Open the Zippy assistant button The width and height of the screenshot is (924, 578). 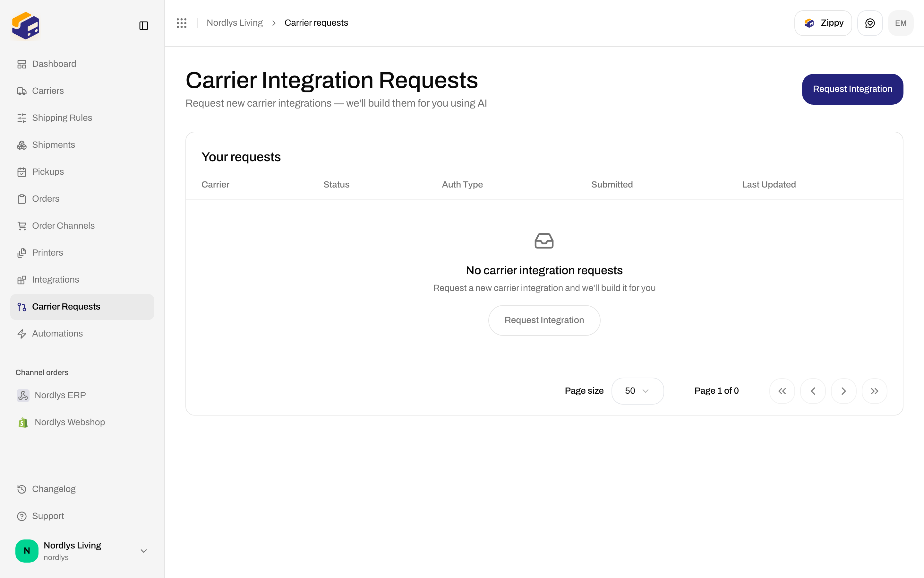click(x=823, y=23)
